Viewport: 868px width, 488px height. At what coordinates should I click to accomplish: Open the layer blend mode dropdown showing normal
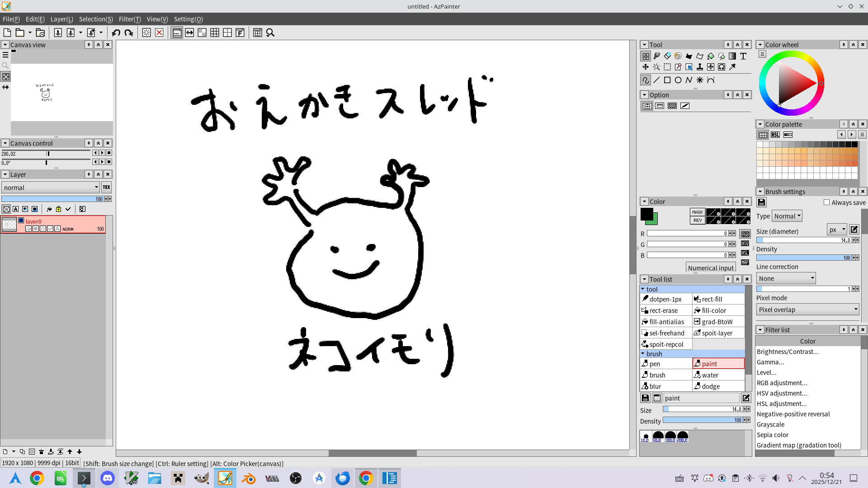pos(50,187)
